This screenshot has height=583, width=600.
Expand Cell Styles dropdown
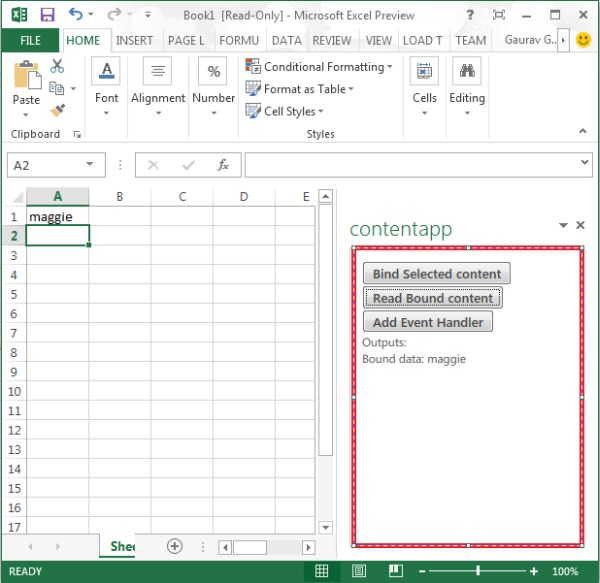[x=321, y=111]
